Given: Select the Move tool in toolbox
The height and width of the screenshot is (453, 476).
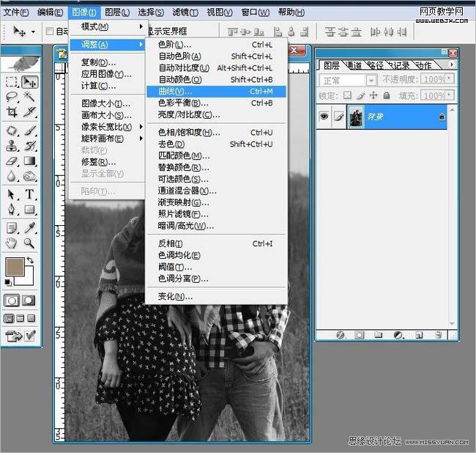Looking at the screenshot, I should tap(30, 81).
